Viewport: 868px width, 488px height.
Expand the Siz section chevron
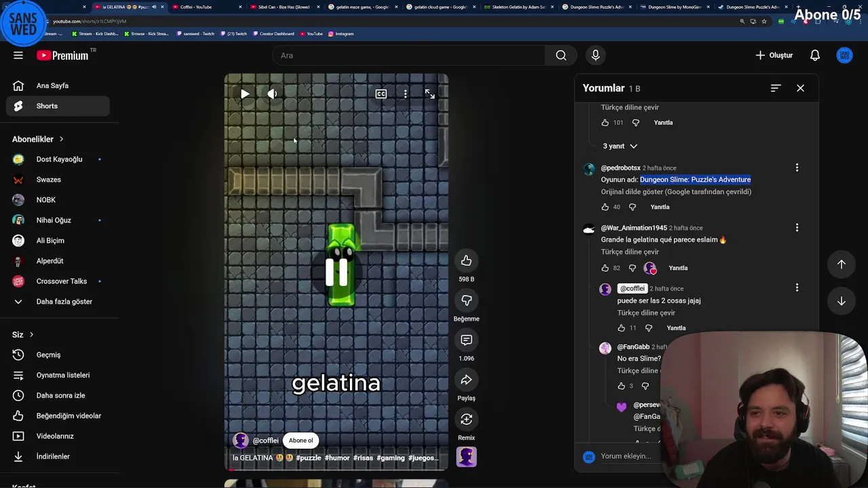[x=31, y=334]
